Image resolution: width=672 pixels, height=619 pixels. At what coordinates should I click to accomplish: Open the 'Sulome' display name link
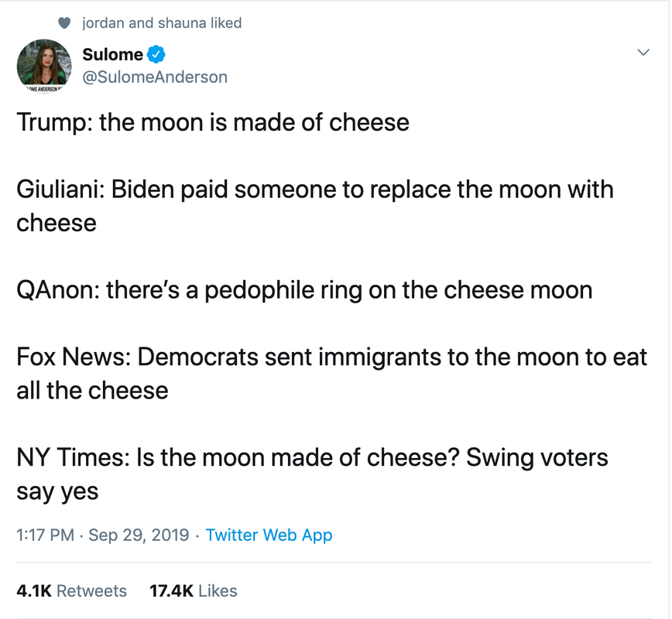[112, 54]
